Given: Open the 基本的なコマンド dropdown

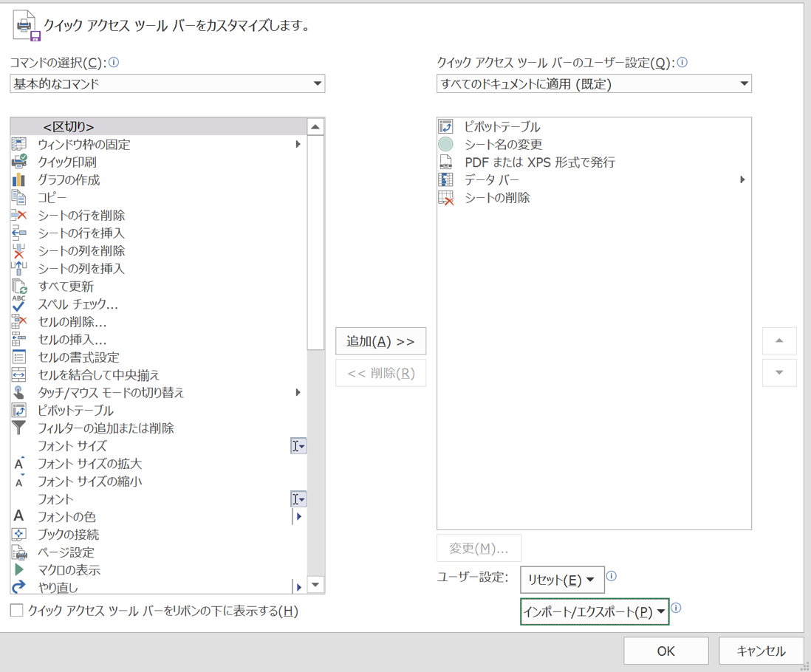Looking at the screenshot, I should tap(168, 84).
